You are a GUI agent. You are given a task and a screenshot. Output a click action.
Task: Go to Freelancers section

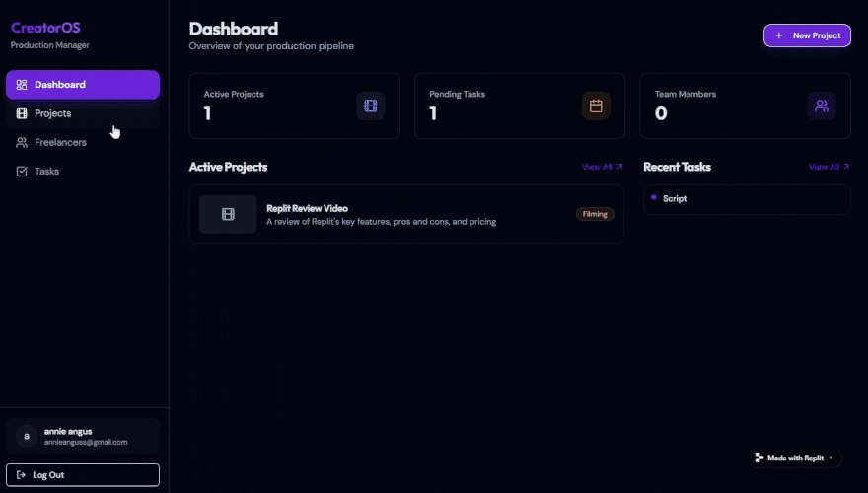60,143
